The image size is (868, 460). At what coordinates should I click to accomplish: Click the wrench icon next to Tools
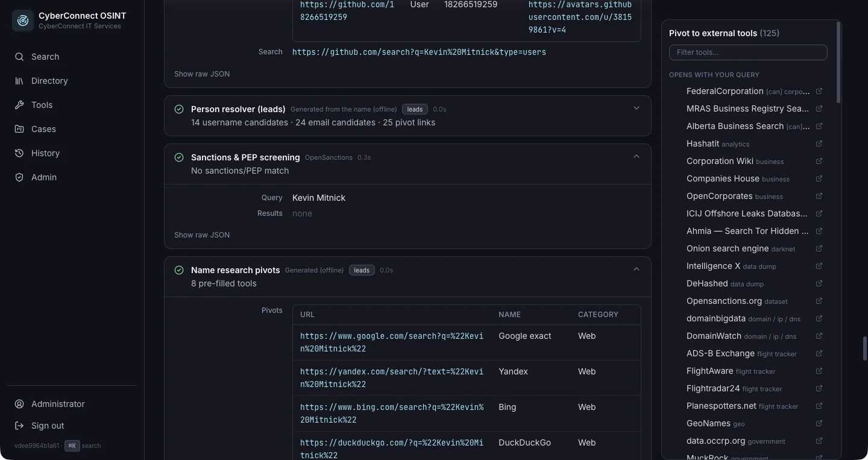point(19,105)
